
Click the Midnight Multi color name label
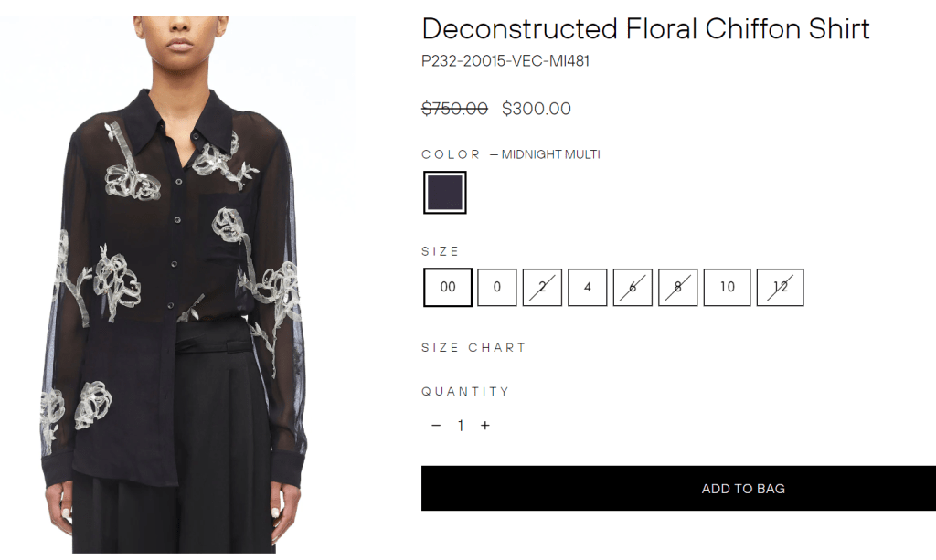(x=550, y=154)
